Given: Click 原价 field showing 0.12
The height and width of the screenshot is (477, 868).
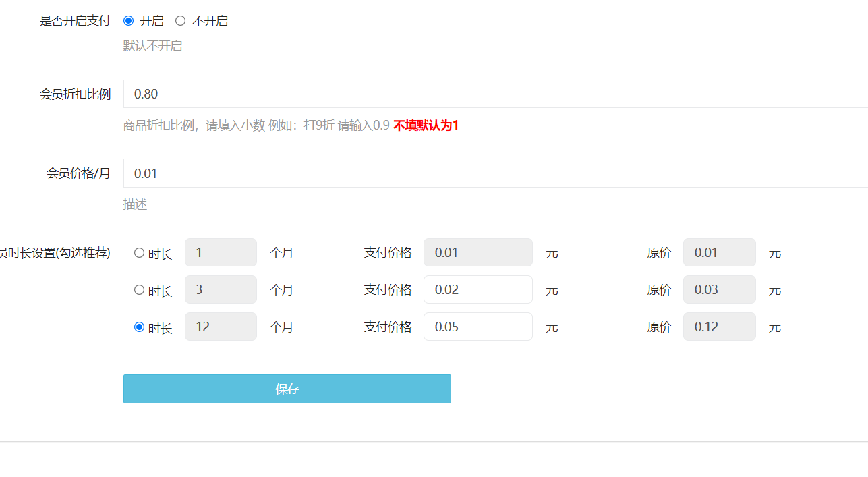Looking at the screenshot, I should pyautogui.click(x=719, y=327).
